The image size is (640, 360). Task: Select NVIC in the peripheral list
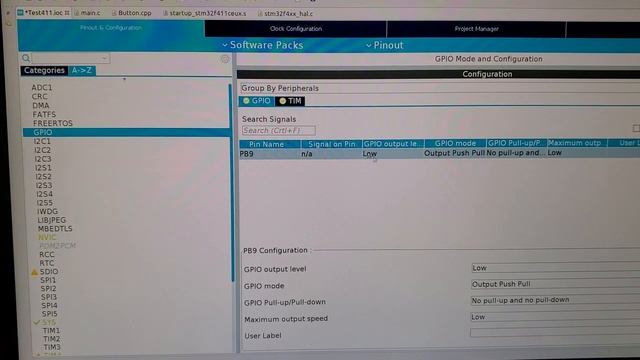coord(47,238)
